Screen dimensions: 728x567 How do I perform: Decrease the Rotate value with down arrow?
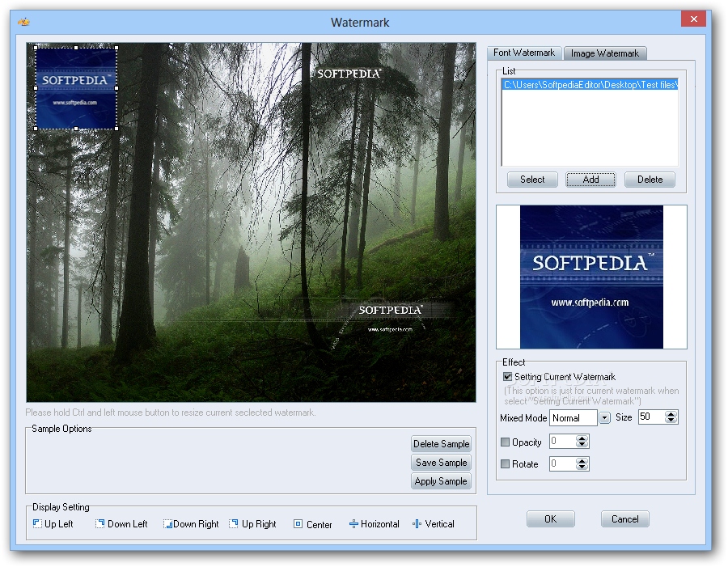click(582, 467)
